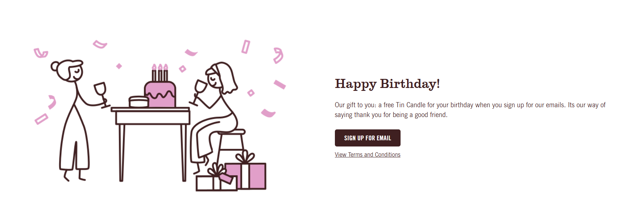
Task: Click the pink frosted birthday cake
Action: pos(160,95)
